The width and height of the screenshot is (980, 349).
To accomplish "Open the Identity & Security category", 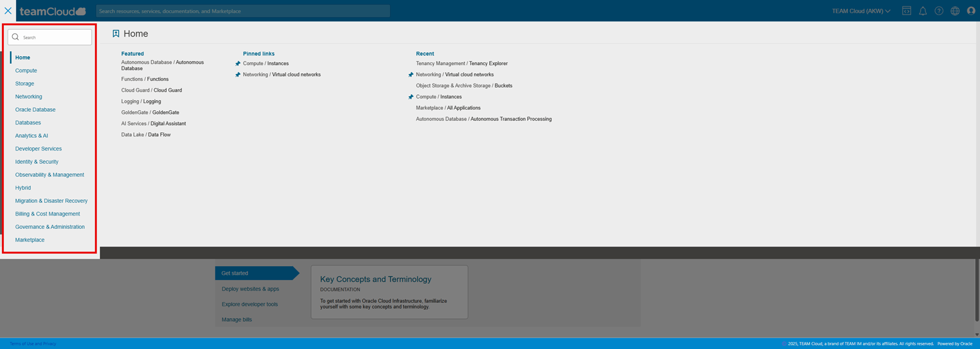I will click(37, 162).
